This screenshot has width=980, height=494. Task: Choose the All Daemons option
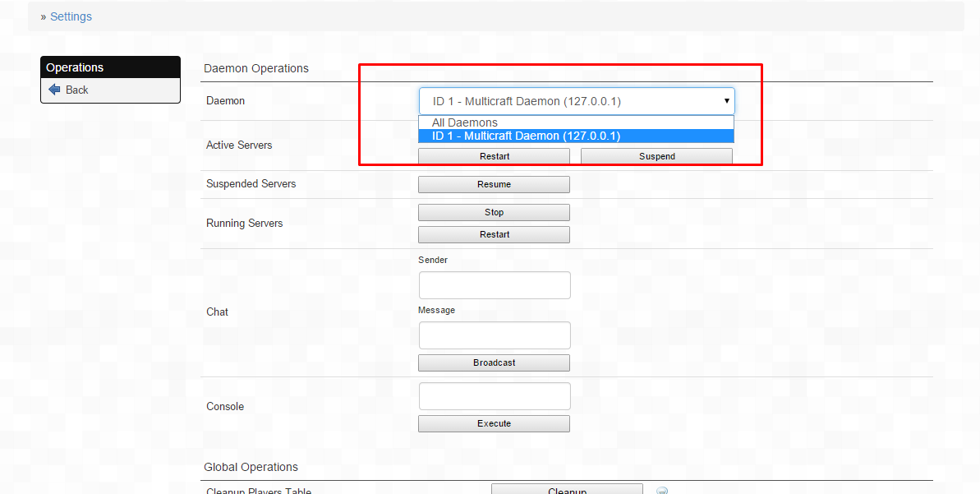(576, 122)
